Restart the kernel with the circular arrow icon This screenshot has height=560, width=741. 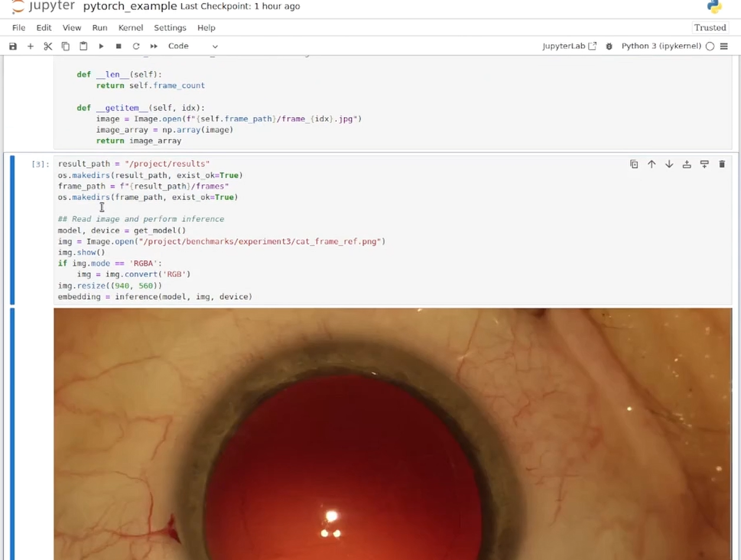tap(136, 46)
